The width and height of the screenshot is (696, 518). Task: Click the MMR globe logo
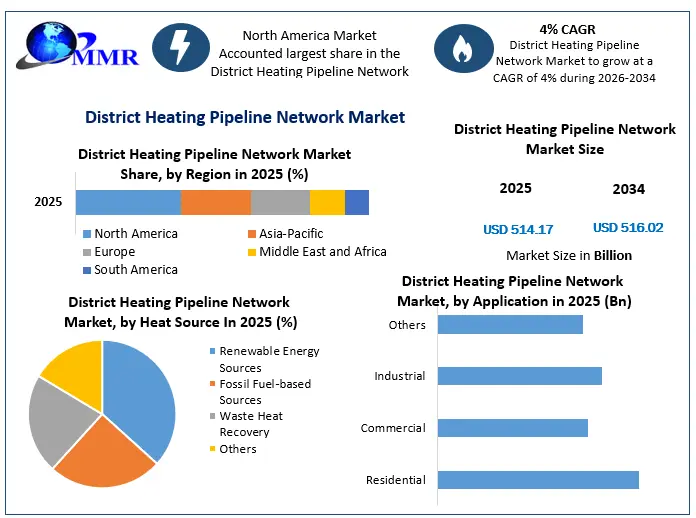click(x=77, y=46)
